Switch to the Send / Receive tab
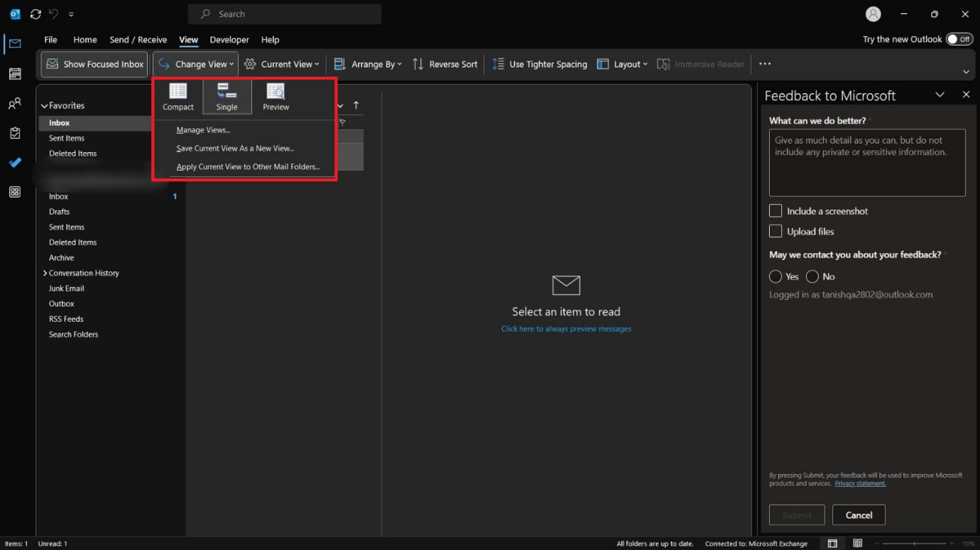This screenshot has height=550, width=980. (x=138, y=40)
